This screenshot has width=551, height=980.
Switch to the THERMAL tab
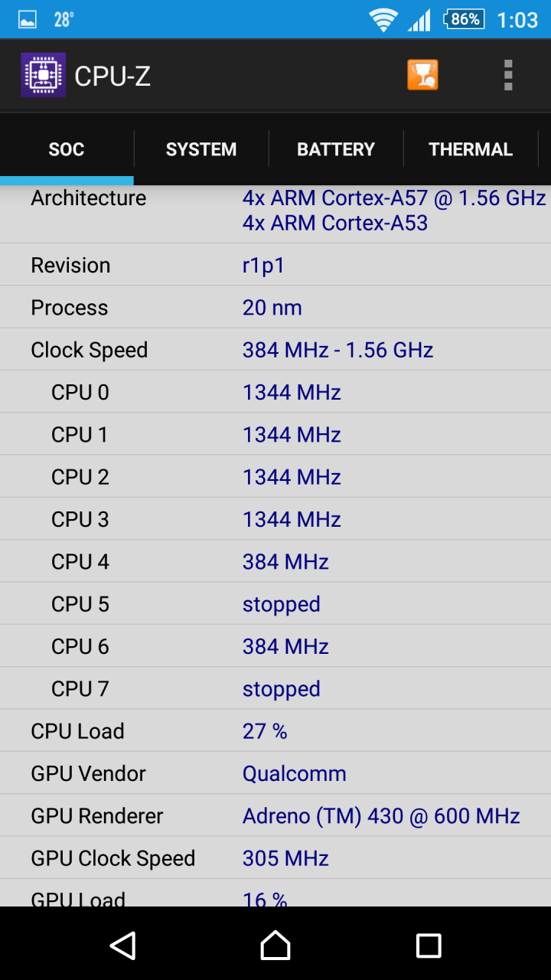point(471,149)
